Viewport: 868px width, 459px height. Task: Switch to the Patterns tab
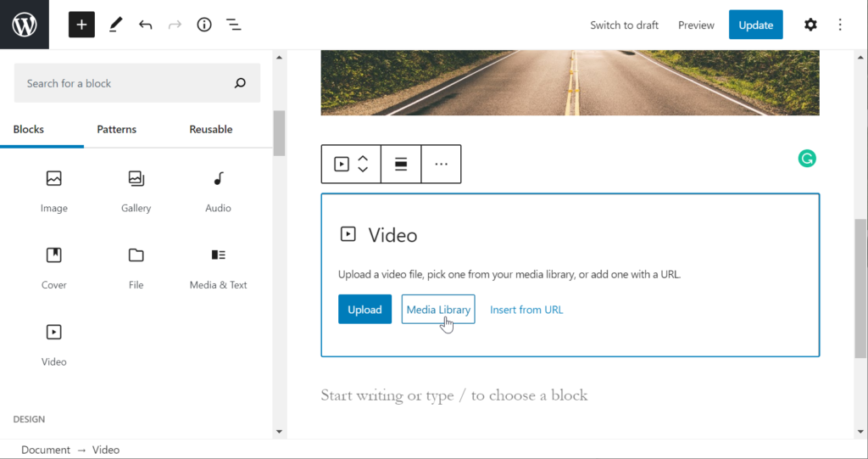click(116, 130)
